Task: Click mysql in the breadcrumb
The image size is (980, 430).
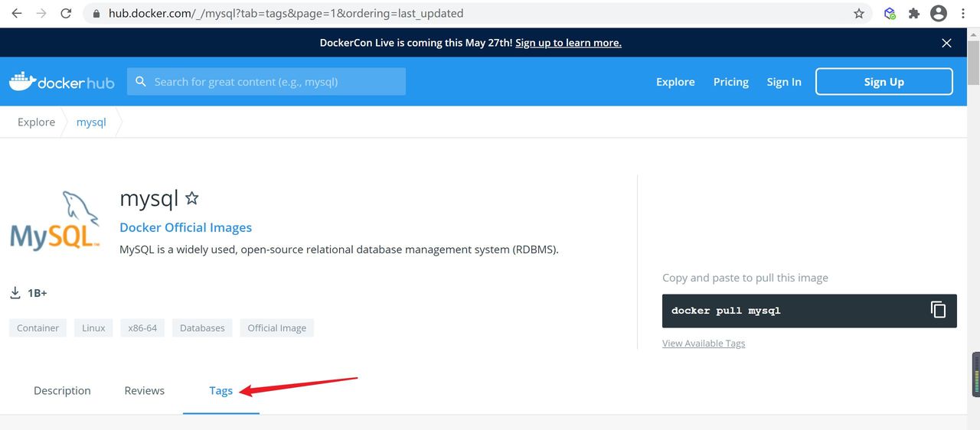Action: coord(91,122)
